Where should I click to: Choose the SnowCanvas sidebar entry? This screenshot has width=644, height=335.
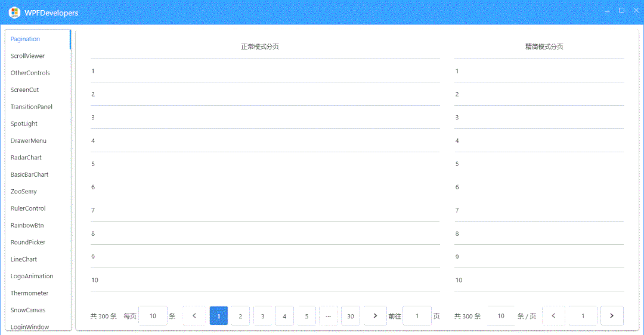[27, 310]
